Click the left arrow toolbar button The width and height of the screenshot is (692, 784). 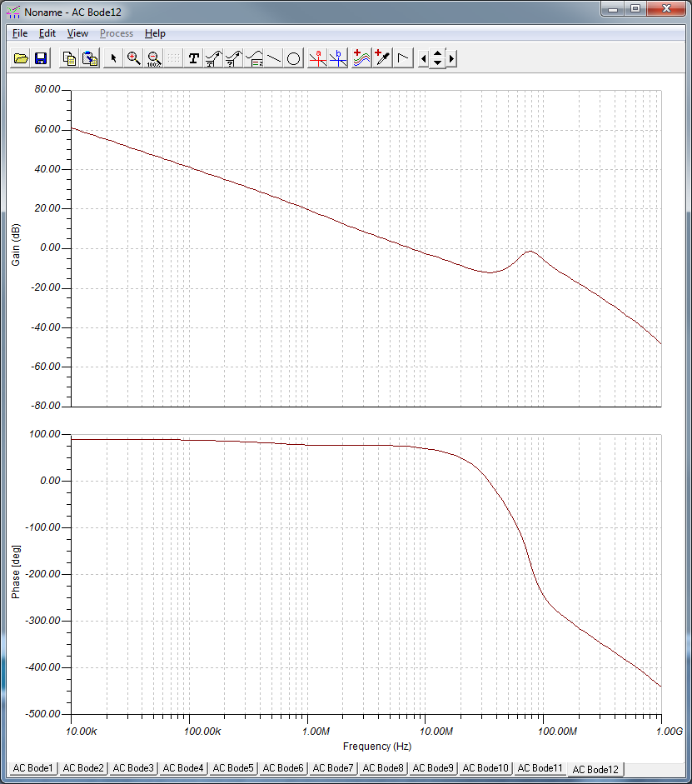(x=423, y=58)
